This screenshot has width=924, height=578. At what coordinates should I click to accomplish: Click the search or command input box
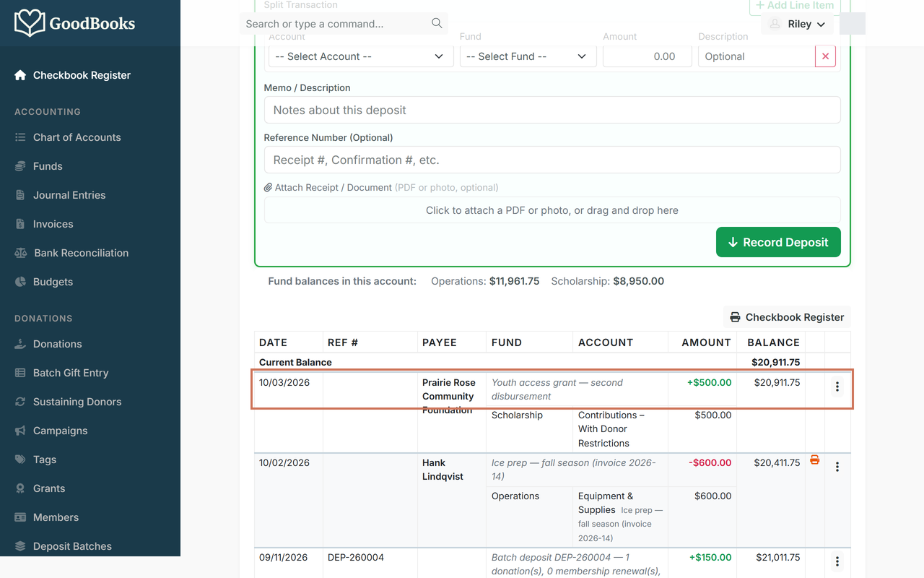pyautogui.click(x=344, y=24)
